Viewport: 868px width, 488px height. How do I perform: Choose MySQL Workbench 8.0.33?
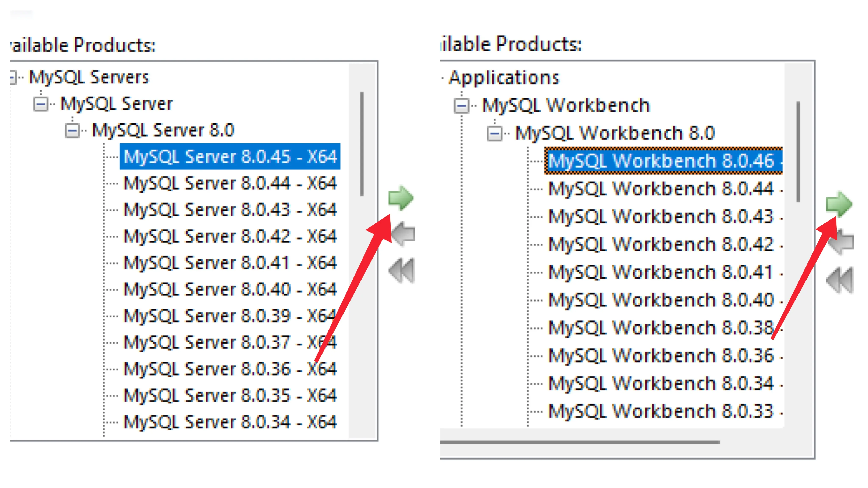pos(665,412)
